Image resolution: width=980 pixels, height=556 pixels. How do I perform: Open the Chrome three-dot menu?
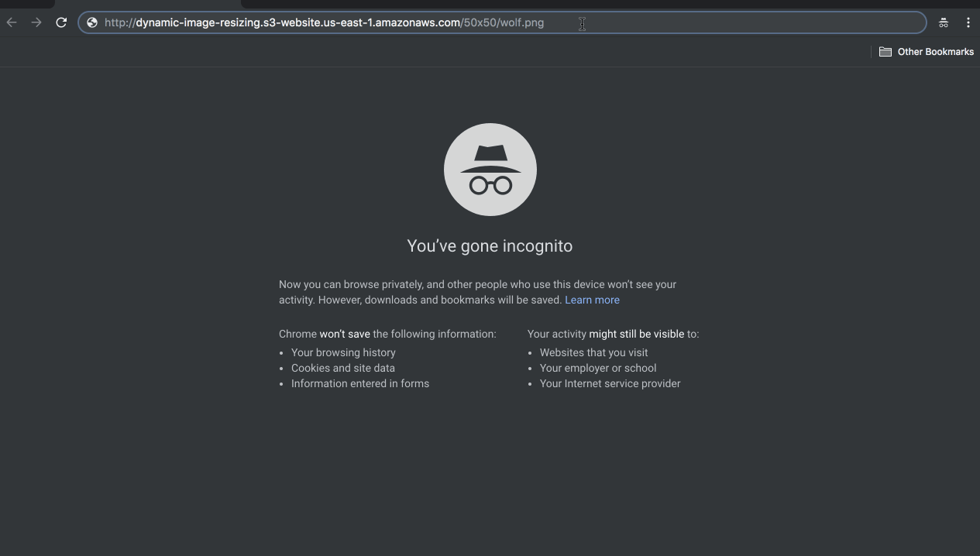(968, 22)
